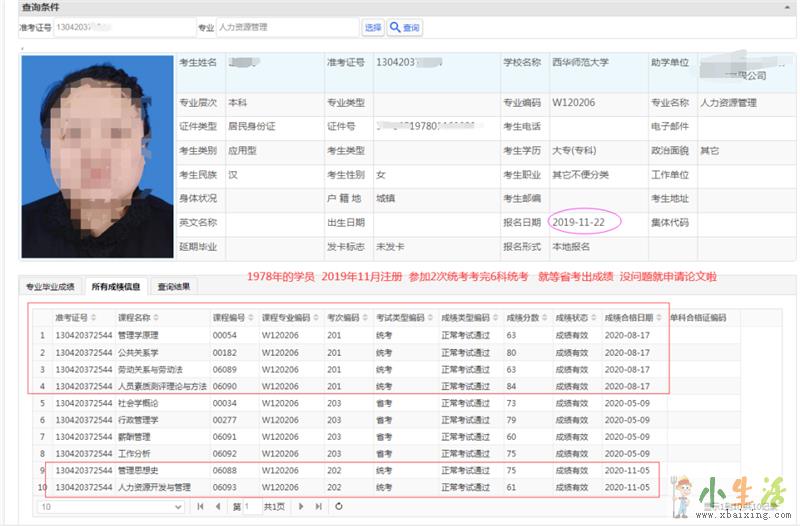800x526 pixels.
Task: Sort by 成绩合格日期 column header
Action: pyautogui.click(x=630, y=318)
